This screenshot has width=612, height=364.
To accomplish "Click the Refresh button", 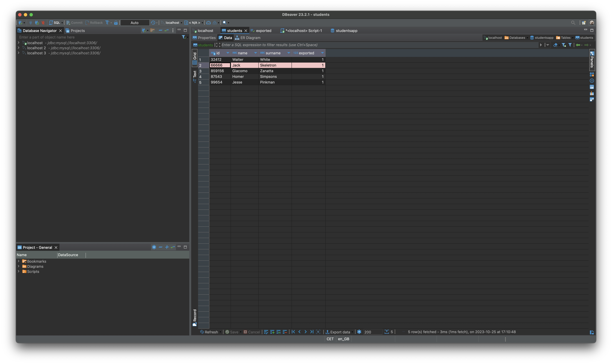I will [x=209, y=332].
